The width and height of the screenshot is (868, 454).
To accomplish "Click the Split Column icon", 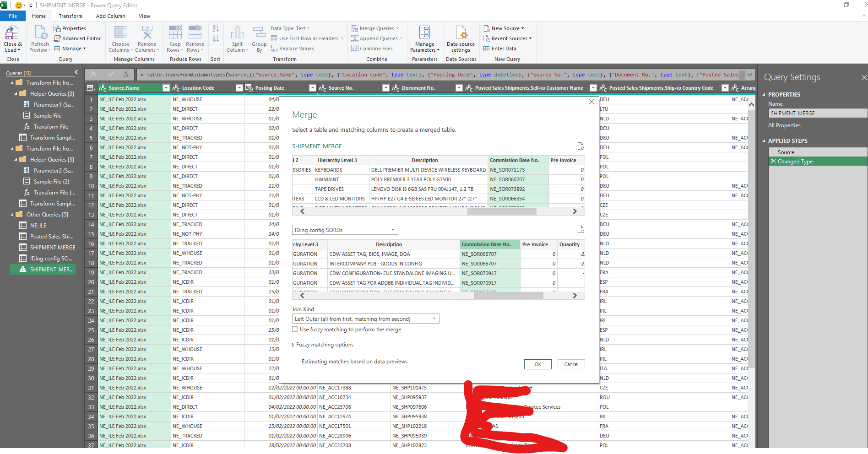I will point(237,33).
